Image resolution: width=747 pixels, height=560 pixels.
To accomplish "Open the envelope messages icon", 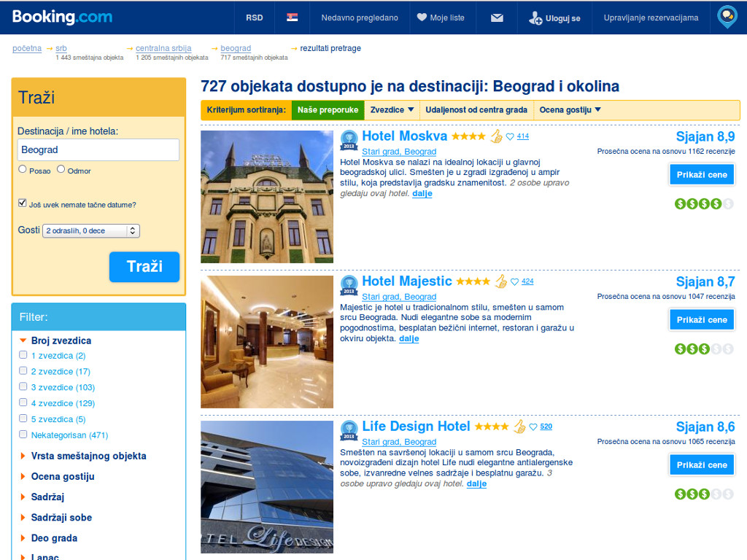I will tap(497, 18).
